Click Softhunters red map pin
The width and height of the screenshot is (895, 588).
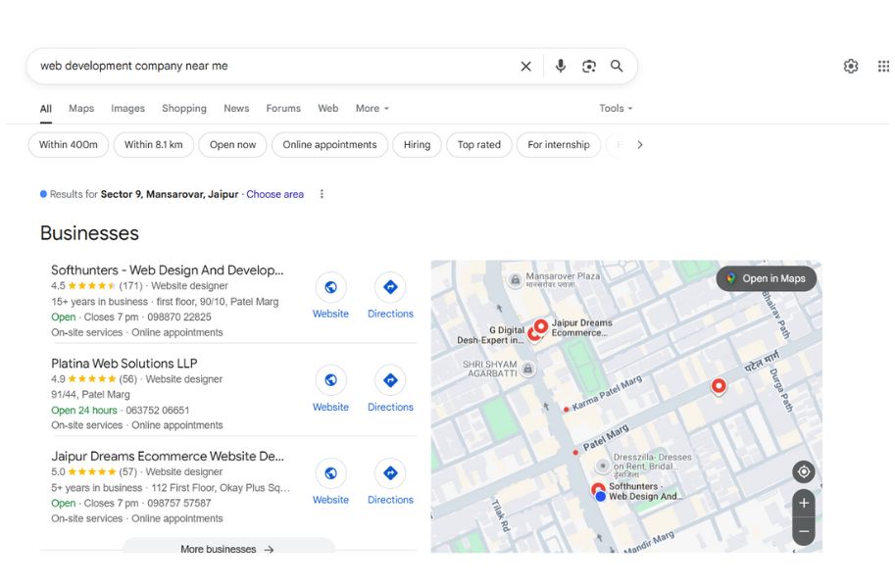598,490
